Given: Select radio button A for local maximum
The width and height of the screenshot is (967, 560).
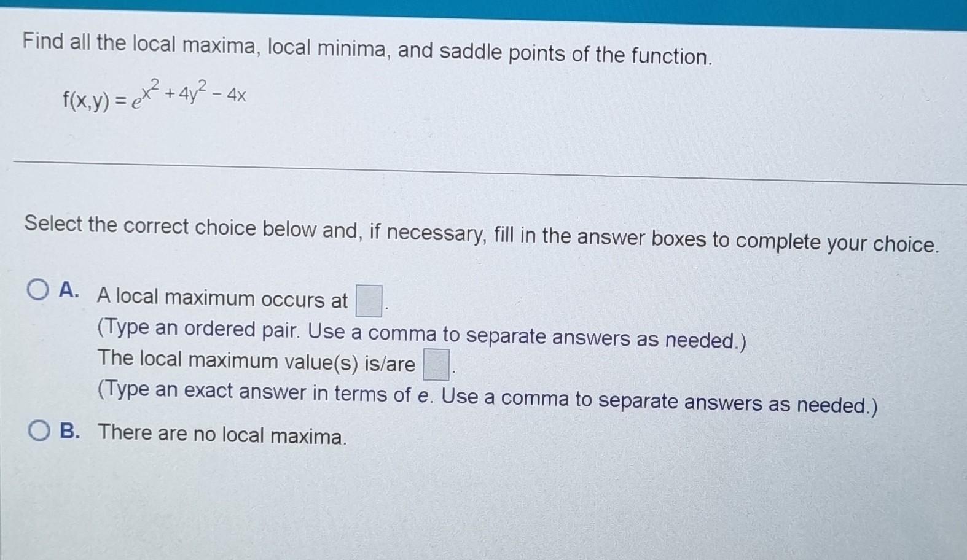Looking at the screenshot, I should [x=39, y=290].
